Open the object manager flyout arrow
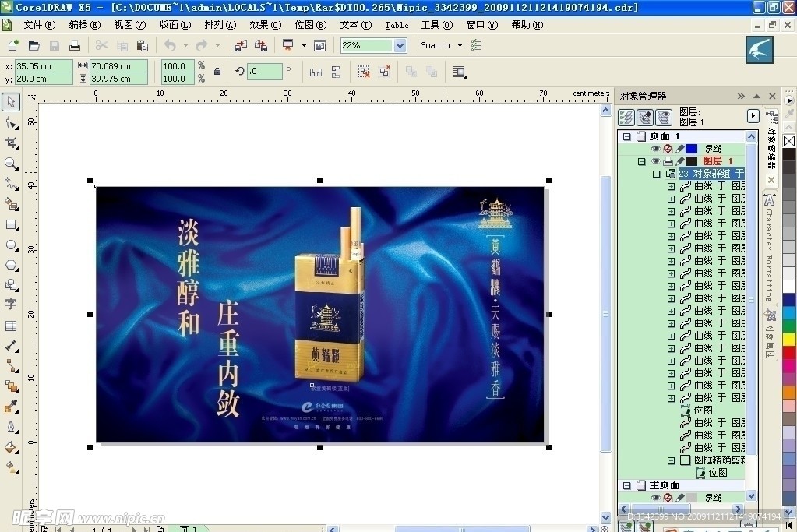 (753, 116)
